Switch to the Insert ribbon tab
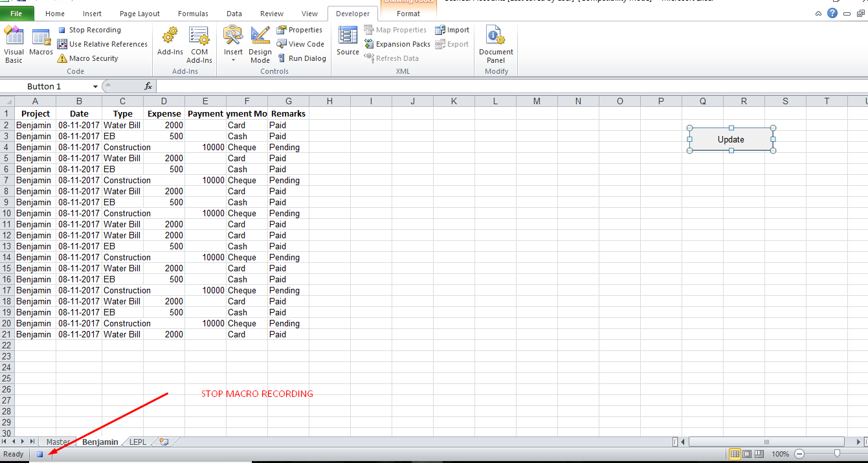This screenshot has height=463, width=868. click(x=92, y=14)
